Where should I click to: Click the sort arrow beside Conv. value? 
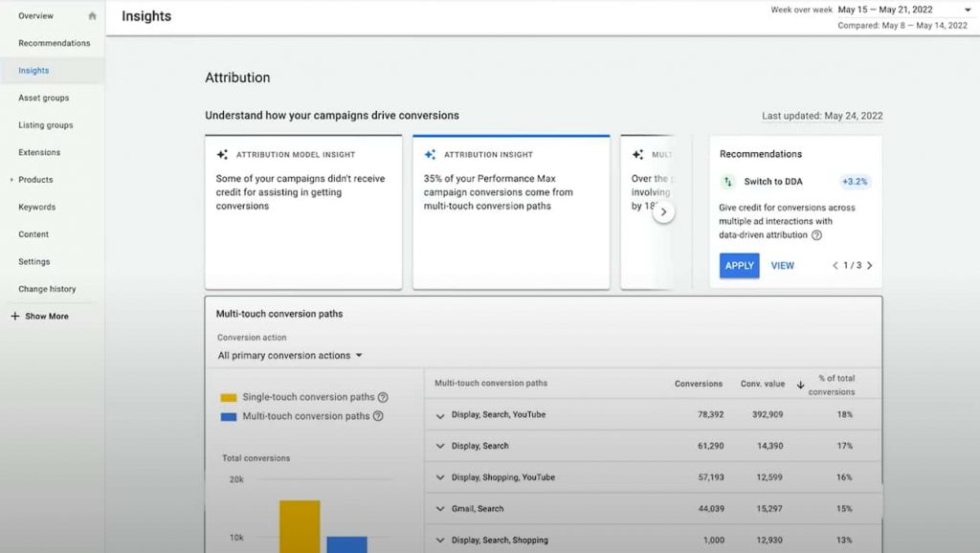pyautogui.click(x=800, y=385)
